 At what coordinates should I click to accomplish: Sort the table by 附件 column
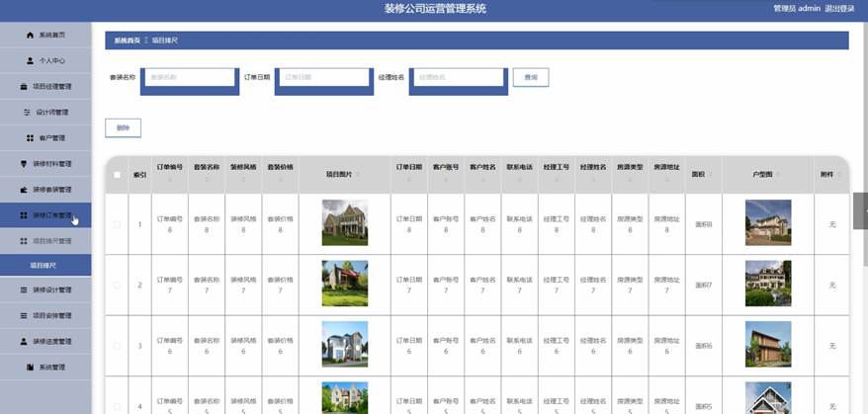[x=839, y=174]
